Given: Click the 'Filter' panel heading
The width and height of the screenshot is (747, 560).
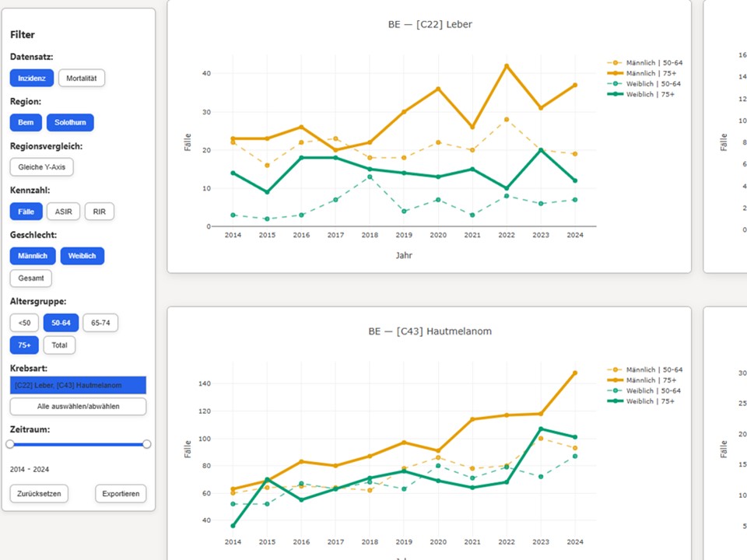Looking at the screenshot, I should click(23, 35).
